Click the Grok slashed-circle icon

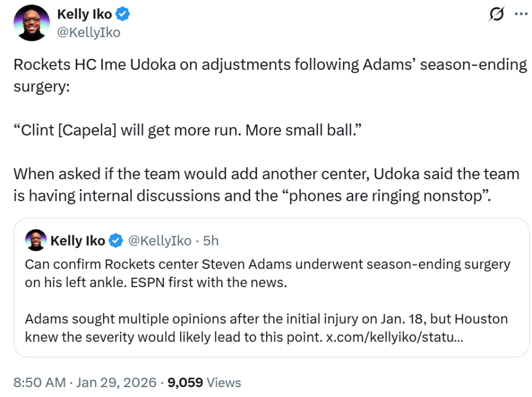497,15
